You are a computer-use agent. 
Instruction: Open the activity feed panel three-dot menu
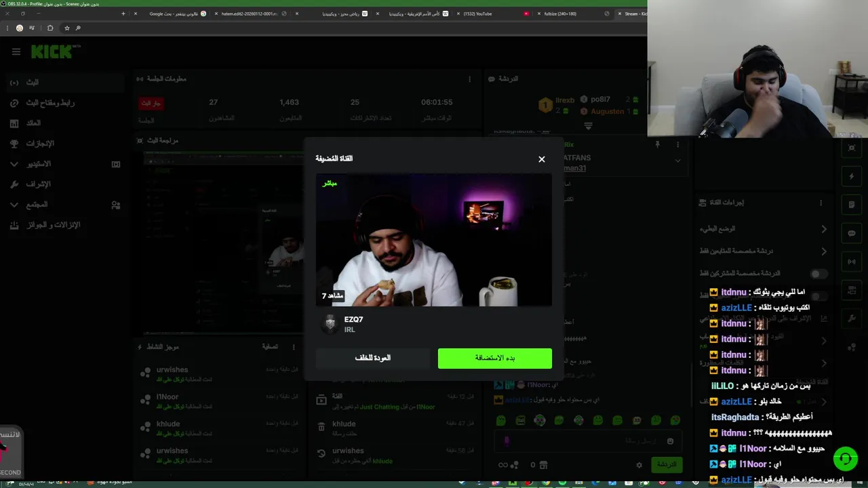[x=294, y=347]
